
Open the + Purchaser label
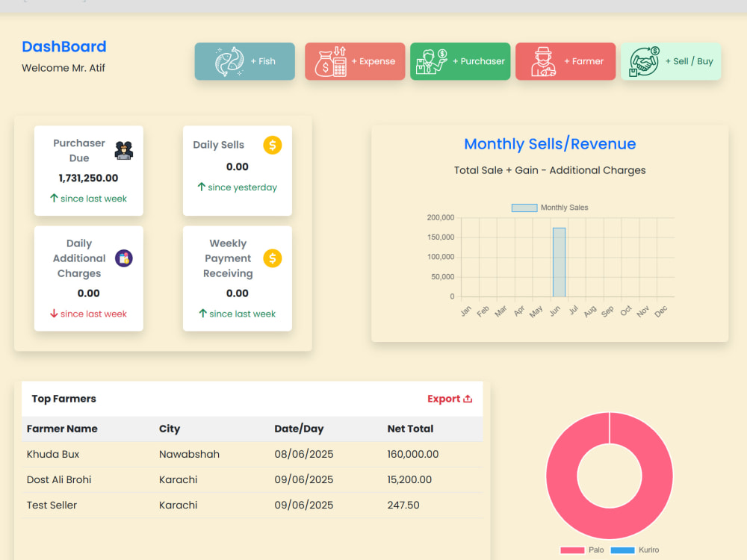coord(479,61)
